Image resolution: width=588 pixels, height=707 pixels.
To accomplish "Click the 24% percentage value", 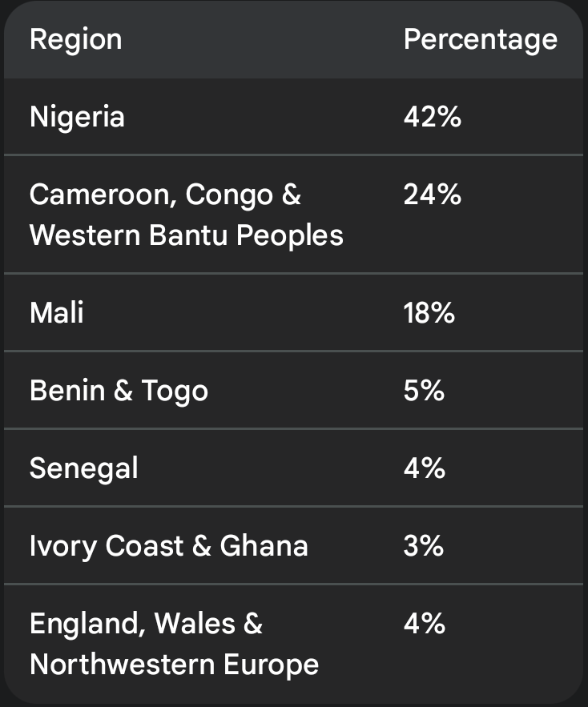I will pyautogui.click(x=432, y=195).
